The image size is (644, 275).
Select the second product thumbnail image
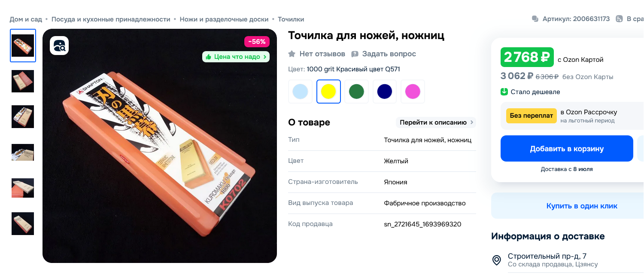click(x=23, y=81)
